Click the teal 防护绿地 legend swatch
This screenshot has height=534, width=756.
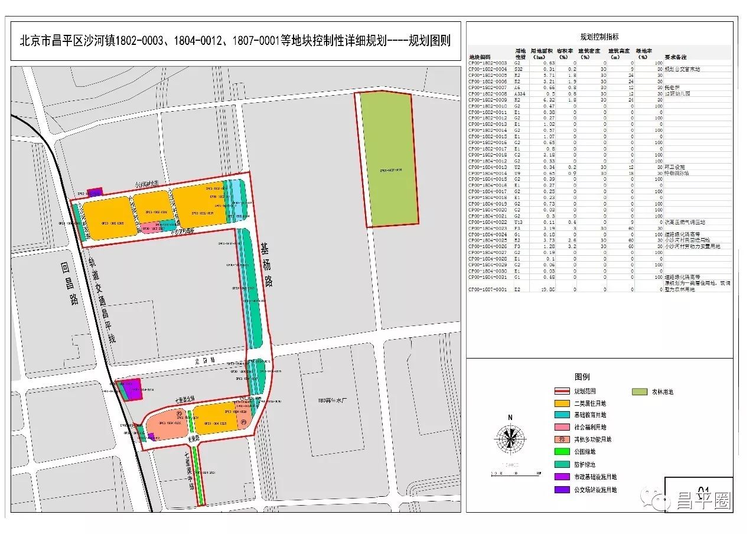coord(562,464)
